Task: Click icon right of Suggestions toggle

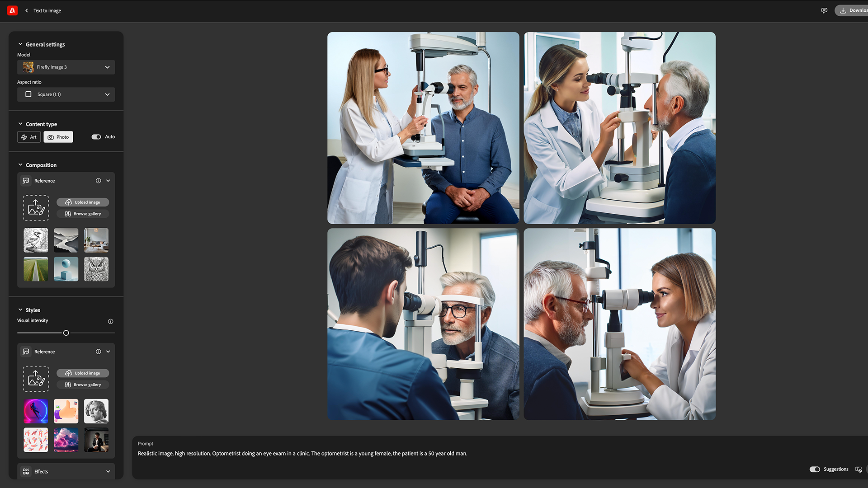Action: coord(859,469)
